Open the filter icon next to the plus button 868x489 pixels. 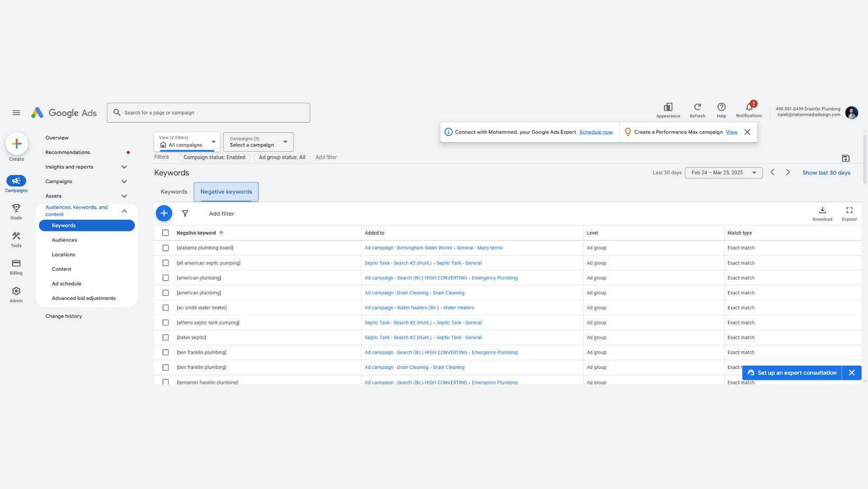[x=185, y=213]
